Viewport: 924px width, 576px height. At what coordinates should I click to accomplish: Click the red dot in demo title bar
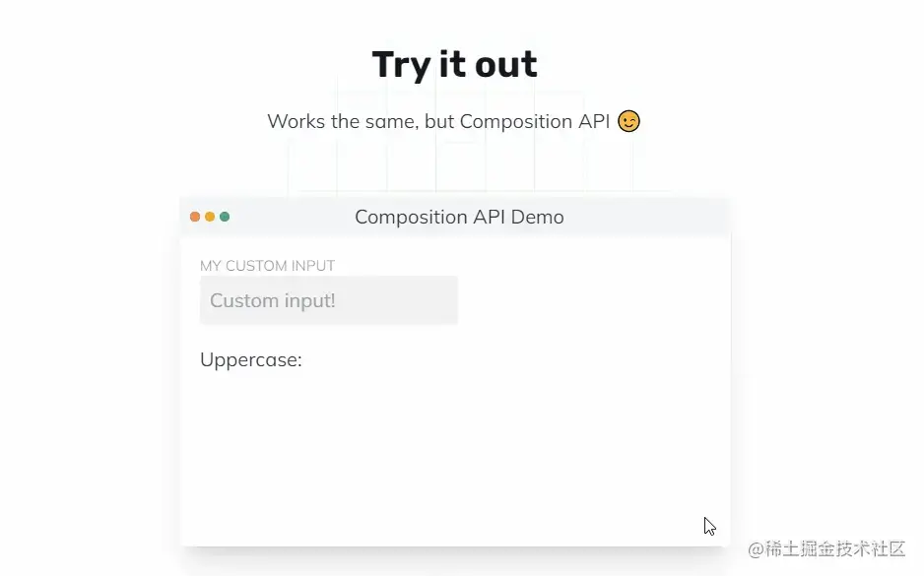point(194,217)
